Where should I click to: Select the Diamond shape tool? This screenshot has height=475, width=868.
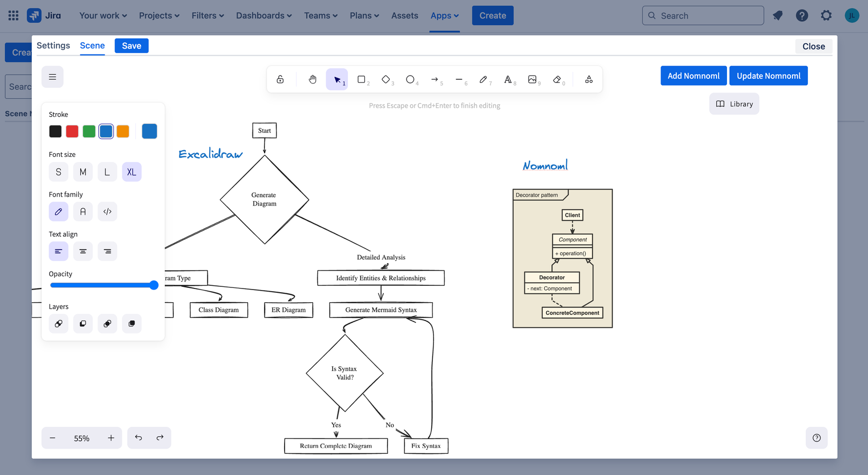(385, 79)
